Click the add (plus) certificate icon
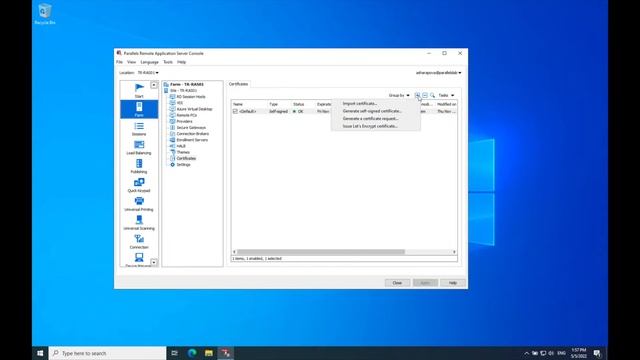Image resolution: width=640 pixels, height=360 pixels. tap(417, 95)
